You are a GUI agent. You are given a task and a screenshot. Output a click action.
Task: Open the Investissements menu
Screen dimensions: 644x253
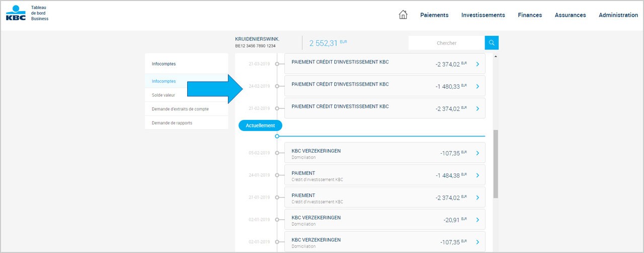[483, 15]
